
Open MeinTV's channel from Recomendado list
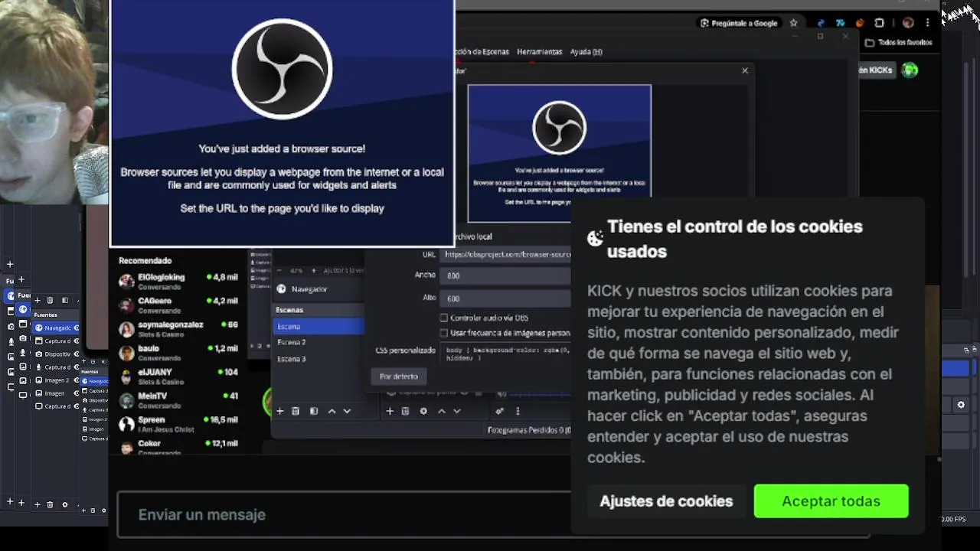[179, 399]
